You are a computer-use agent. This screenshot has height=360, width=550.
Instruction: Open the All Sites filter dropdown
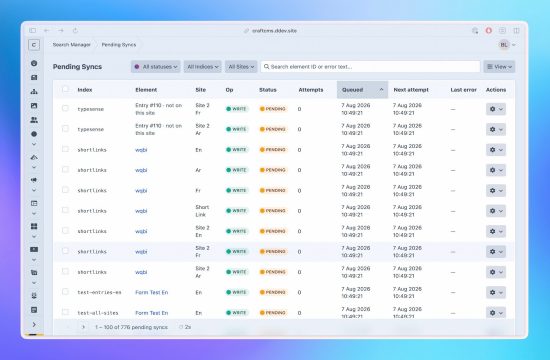coord(241,67)
